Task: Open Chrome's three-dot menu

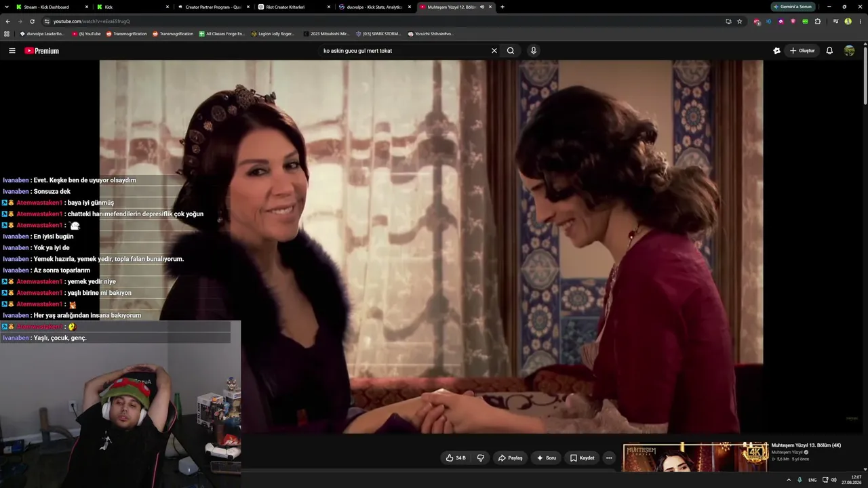Action: pos(860,21)
